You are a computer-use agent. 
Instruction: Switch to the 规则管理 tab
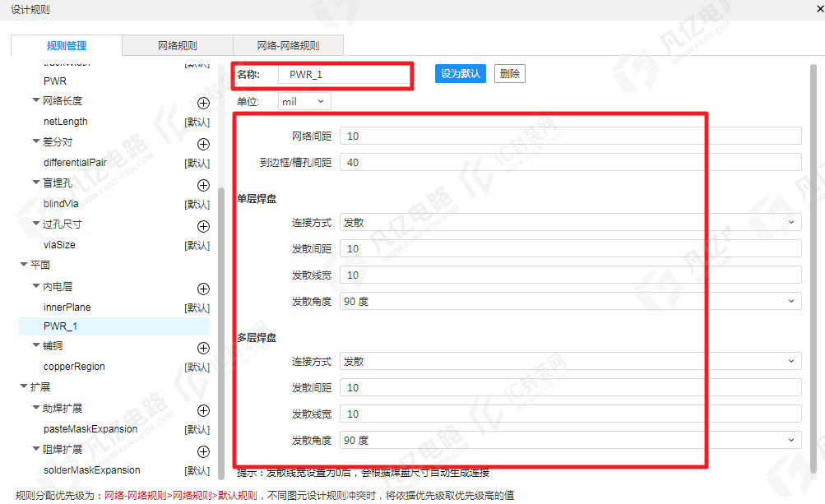tap(67, 46)
